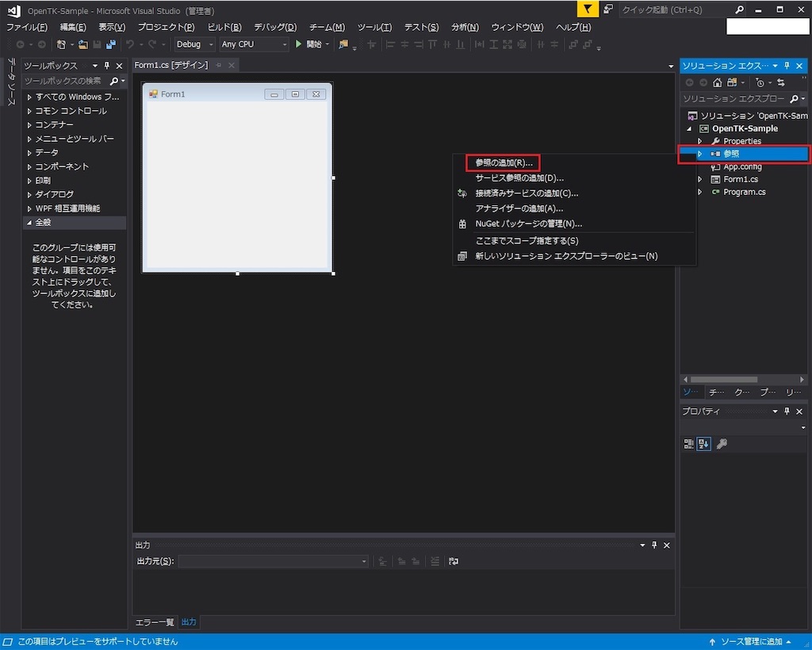Image resolution: width=812 pixels, height=650 pixels.
Task: Choose Add Connected Service (接続済みサービスの追加)
Action: (x=527, y=193)
